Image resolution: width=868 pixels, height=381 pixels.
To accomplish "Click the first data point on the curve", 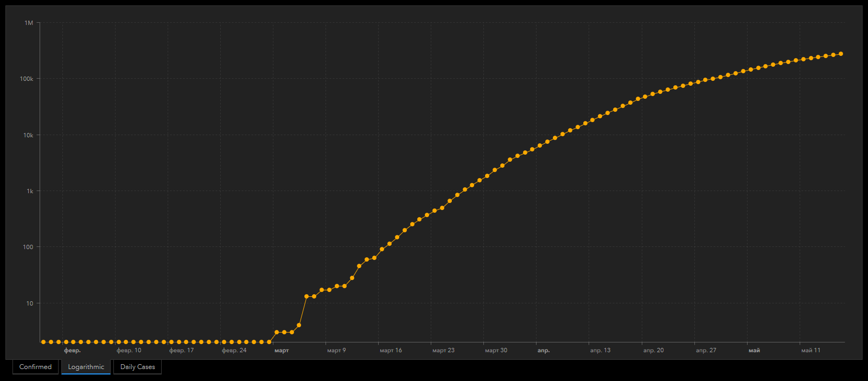I will pyautogui.click(x=43, y=342).
